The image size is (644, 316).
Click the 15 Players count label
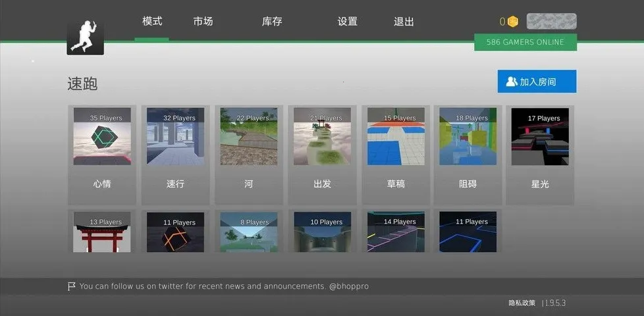tap(400, 118)
